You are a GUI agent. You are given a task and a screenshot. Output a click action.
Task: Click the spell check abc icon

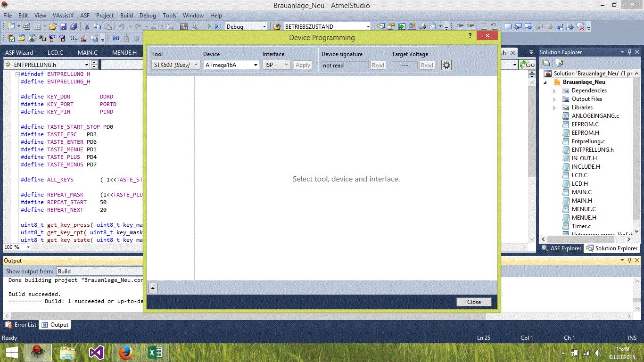pyautogui.click(x=83, y=38)
